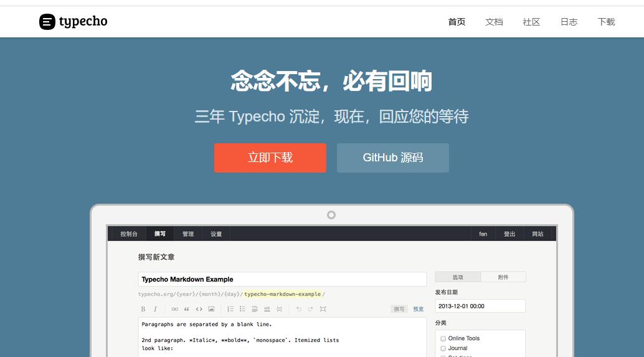Click the numbered list icon

click(x=230, y=309)
